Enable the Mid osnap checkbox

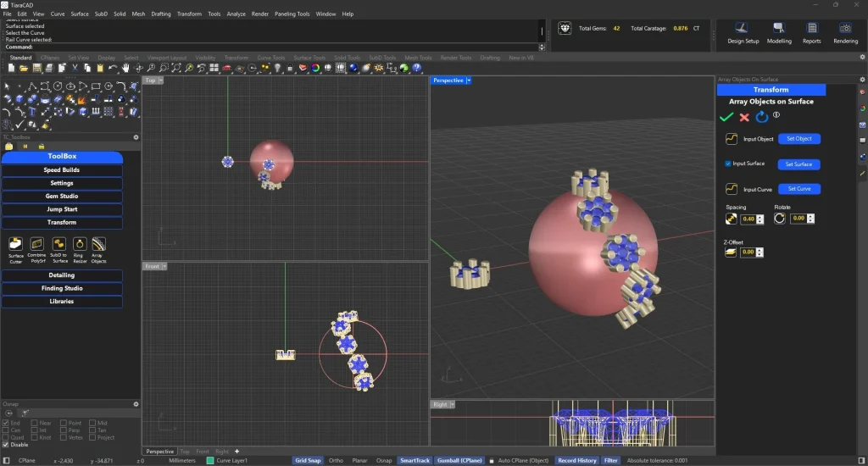[x=92, y=423]
